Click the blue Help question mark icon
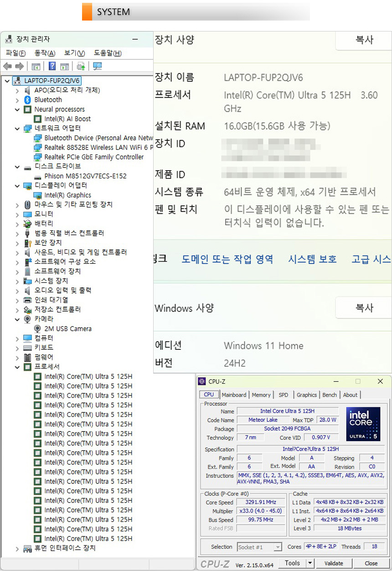The height and width of the screenshot is (572, 392). (x=52, y=67)
